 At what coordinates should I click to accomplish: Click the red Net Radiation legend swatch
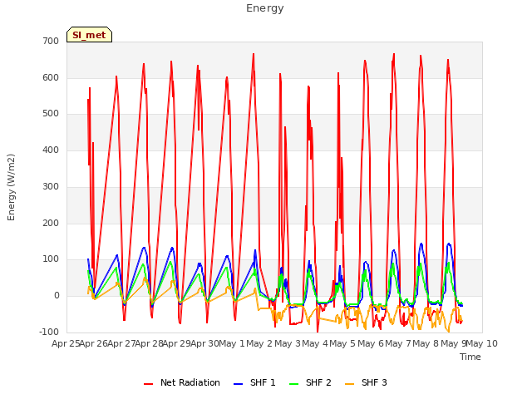148,384
